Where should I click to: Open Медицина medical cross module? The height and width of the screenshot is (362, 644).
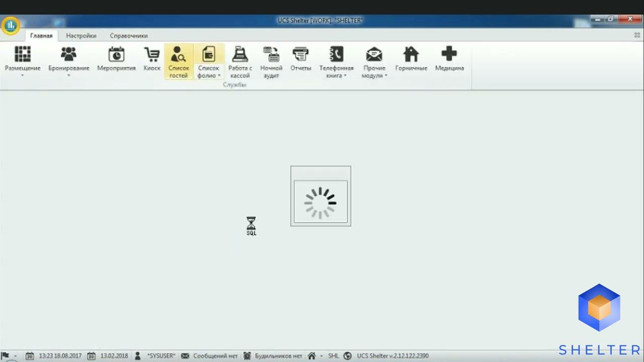pos(449,59)
